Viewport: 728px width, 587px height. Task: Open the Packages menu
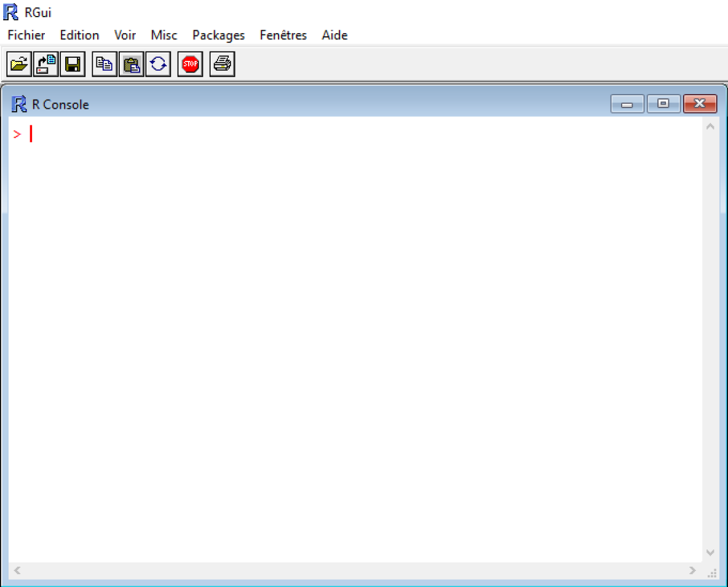[x=218, y=35]
